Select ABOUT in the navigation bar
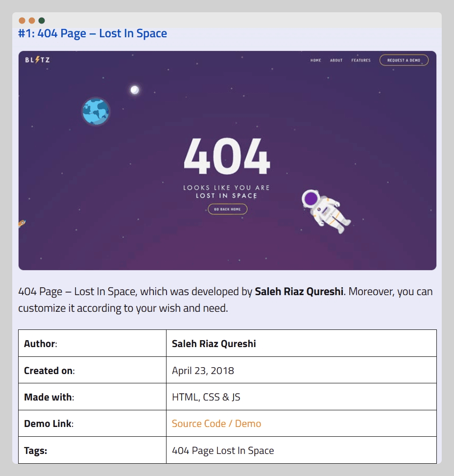The image size is (454, 476). pyautogui.click(x=336, y=60)
